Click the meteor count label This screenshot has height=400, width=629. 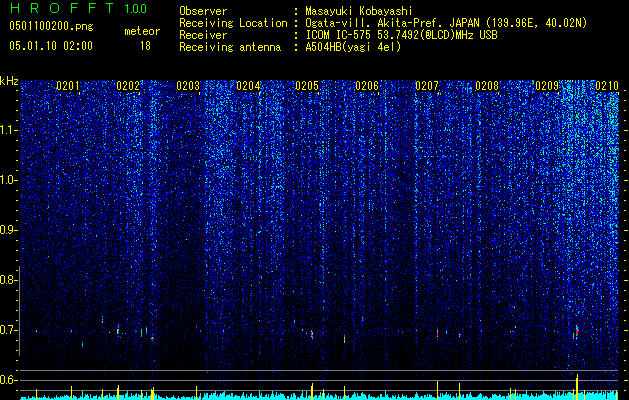[142, 31]
